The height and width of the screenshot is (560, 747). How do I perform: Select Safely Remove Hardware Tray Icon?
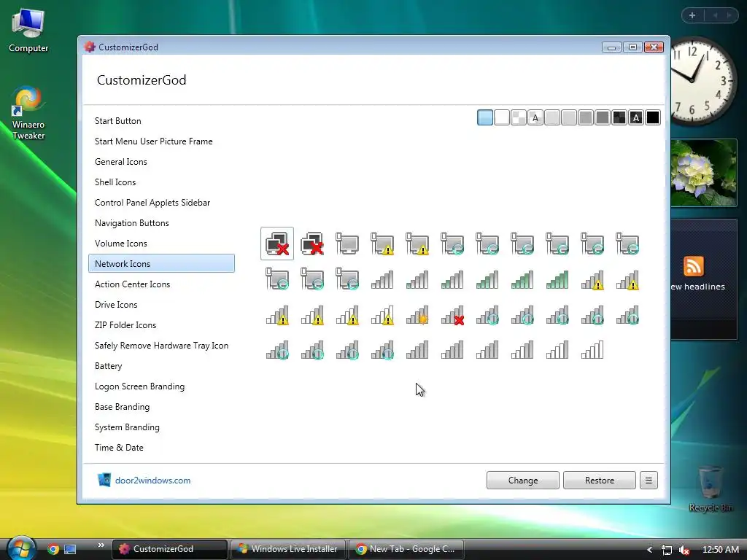[x=161, y=346]
